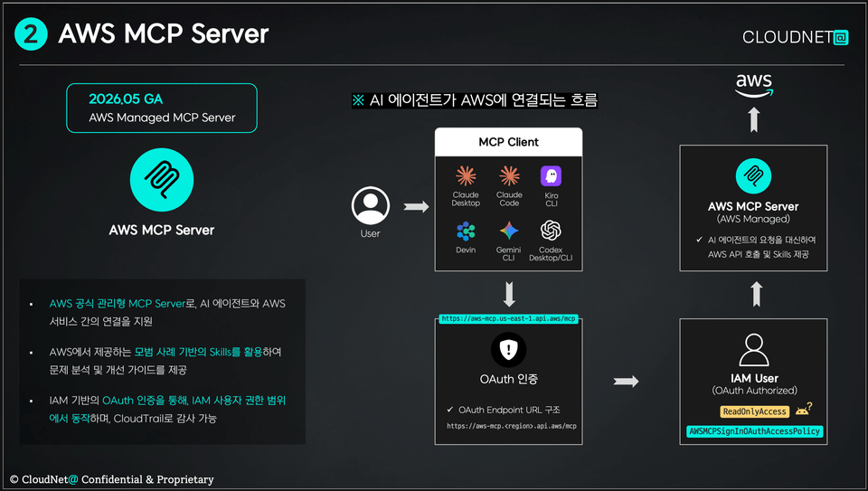Click the ReadOnlyAccess yellow tag
Viewport: 868px width, 491px height.
click(x=754, y=411)
